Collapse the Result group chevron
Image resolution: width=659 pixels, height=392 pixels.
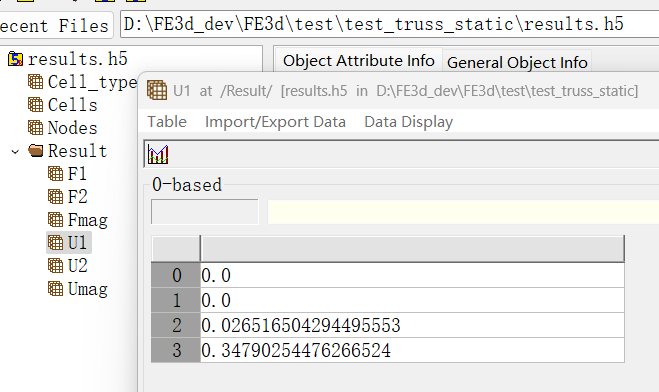coord(15,151)
